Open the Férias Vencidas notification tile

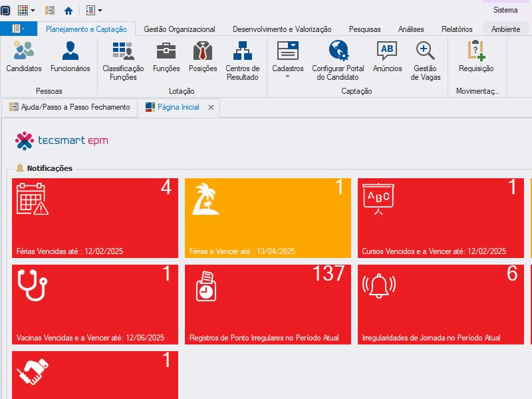95,218
